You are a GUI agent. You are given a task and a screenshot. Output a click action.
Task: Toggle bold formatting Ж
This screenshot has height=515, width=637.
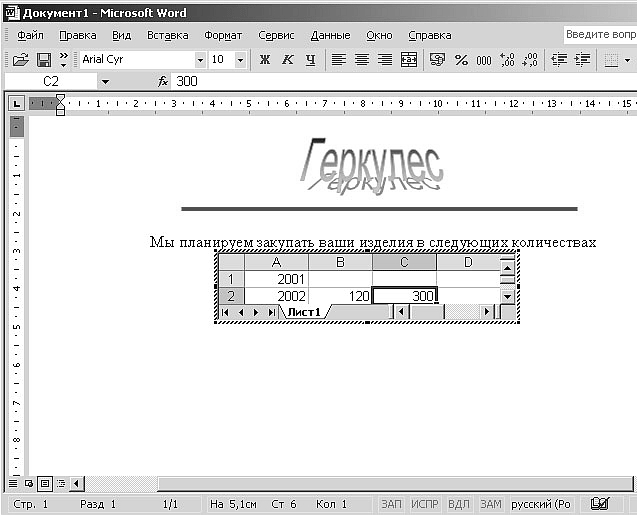(x=265, y=60)
